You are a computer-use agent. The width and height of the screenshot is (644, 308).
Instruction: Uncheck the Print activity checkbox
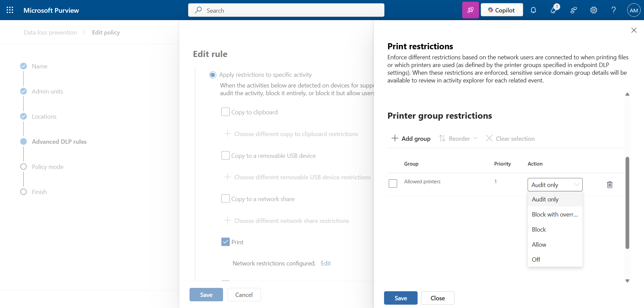[x=225, y=242]
